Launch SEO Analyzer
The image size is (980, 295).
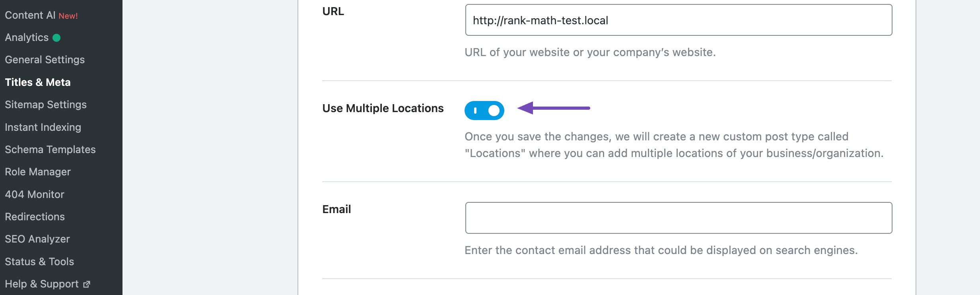click(x=37, y=239)
